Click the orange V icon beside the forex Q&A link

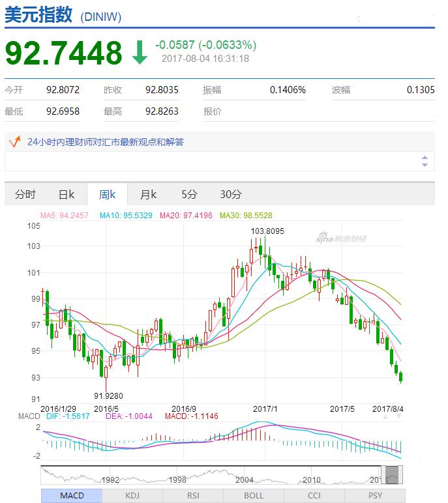tap(13, 141)
